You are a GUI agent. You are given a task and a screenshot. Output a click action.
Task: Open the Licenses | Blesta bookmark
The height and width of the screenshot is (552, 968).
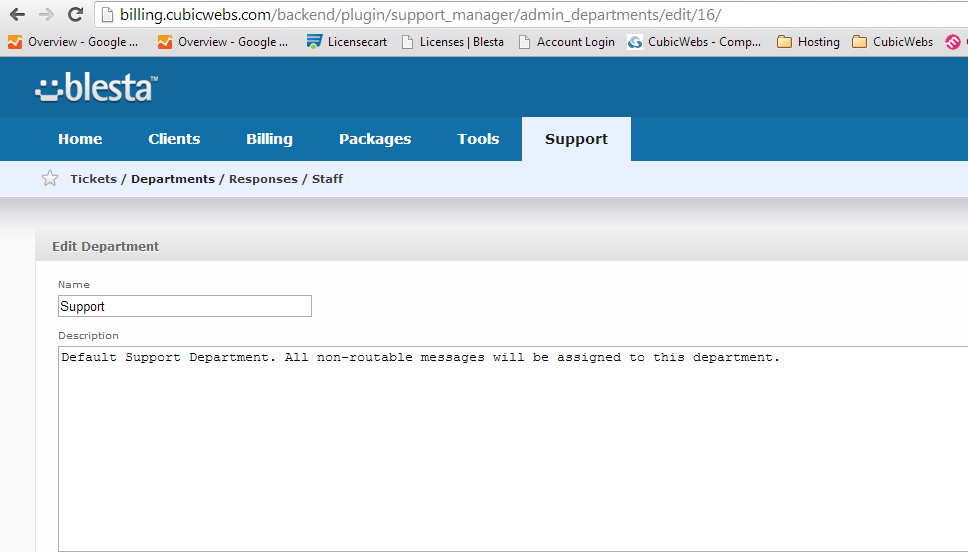[453, 42]
